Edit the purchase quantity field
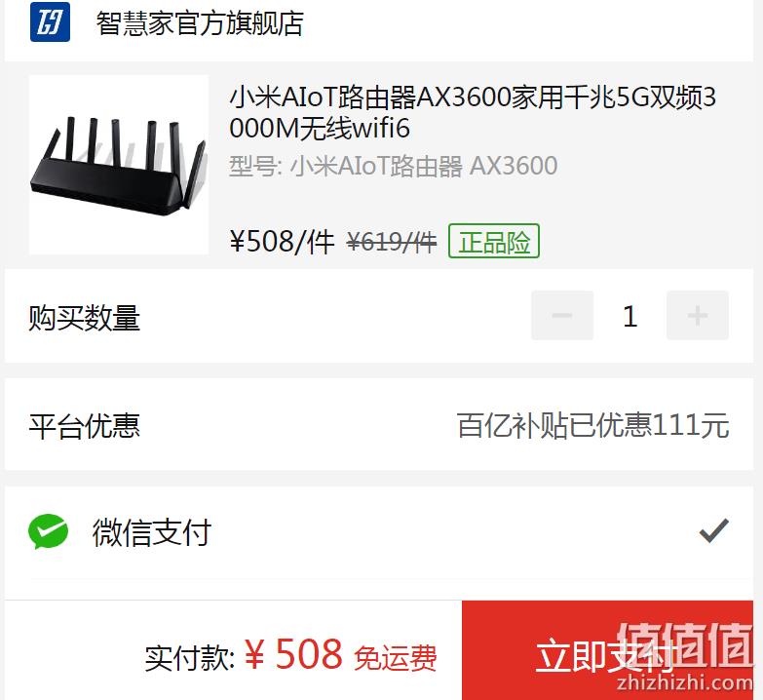763x700 pixels. coord(630,317)
